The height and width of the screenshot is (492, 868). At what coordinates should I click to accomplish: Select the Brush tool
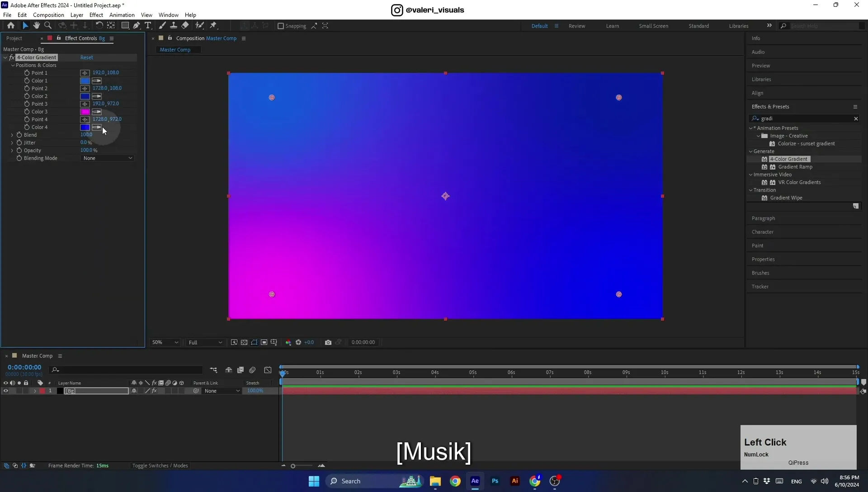coord(162,26)
